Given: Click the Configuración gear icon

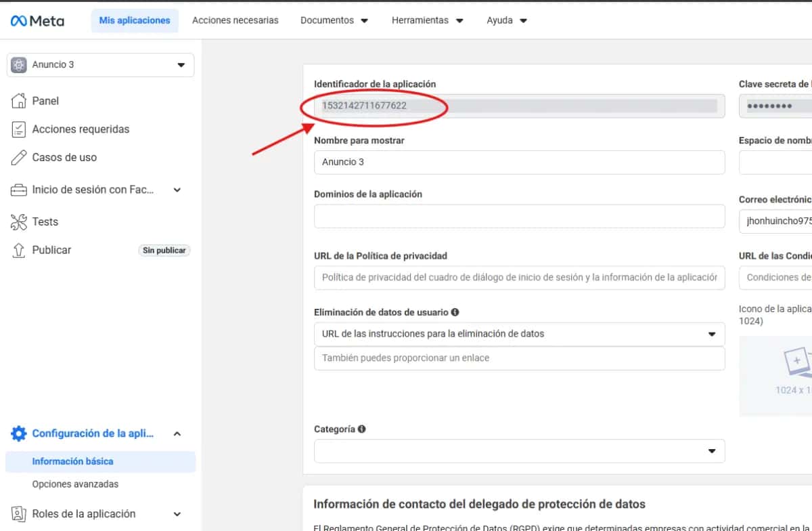Looking at the screenshot, I should 19,433.
